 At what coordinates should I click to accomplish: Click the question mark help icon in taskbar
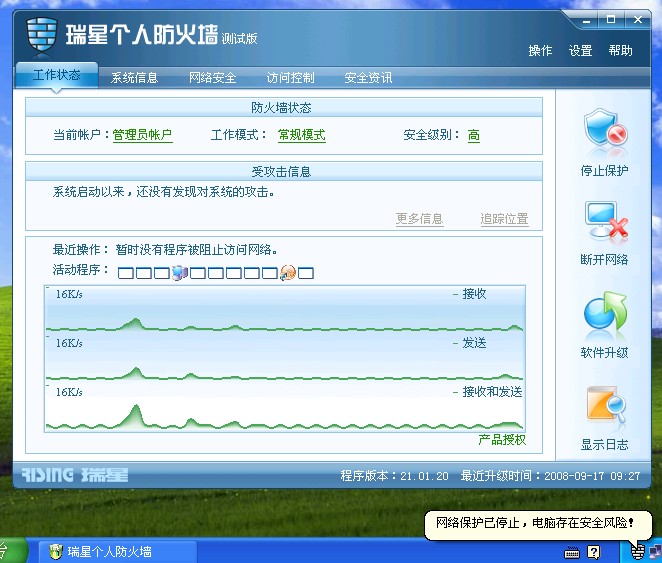(x=594, y=552)
